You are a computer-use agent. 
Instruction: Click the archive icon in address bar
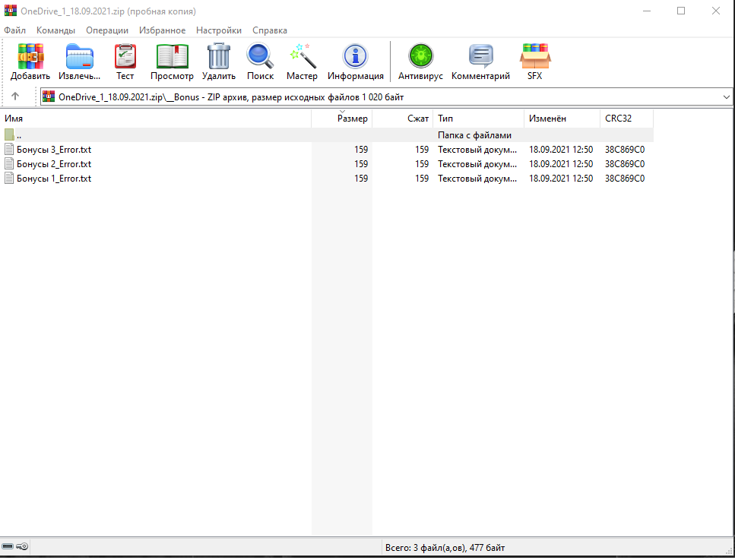click(49, 97)
